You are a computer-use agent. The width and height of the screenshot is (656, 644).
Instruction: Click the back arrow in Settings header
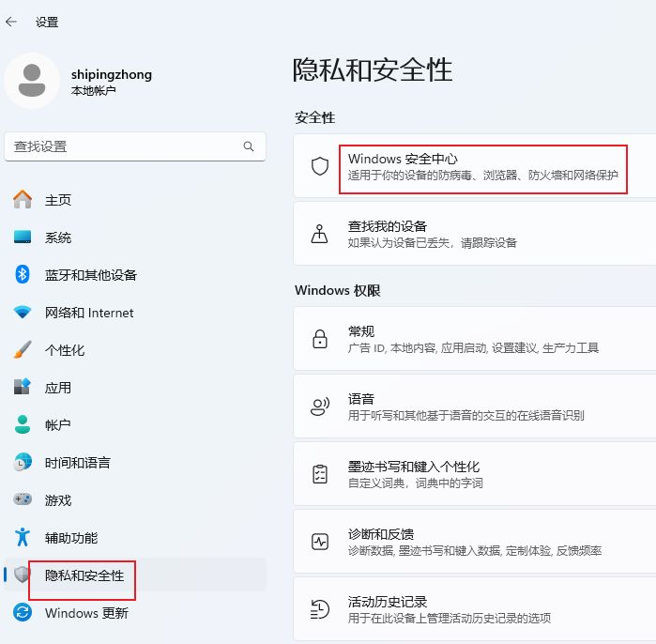click(12, 22)
